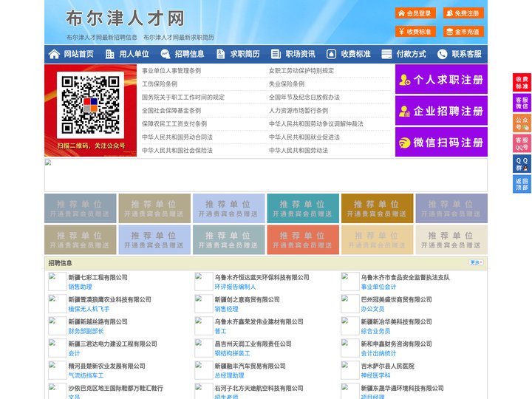Click the 布尔津人才网 site logo
532x399 pixels.
tap(125, 18)
